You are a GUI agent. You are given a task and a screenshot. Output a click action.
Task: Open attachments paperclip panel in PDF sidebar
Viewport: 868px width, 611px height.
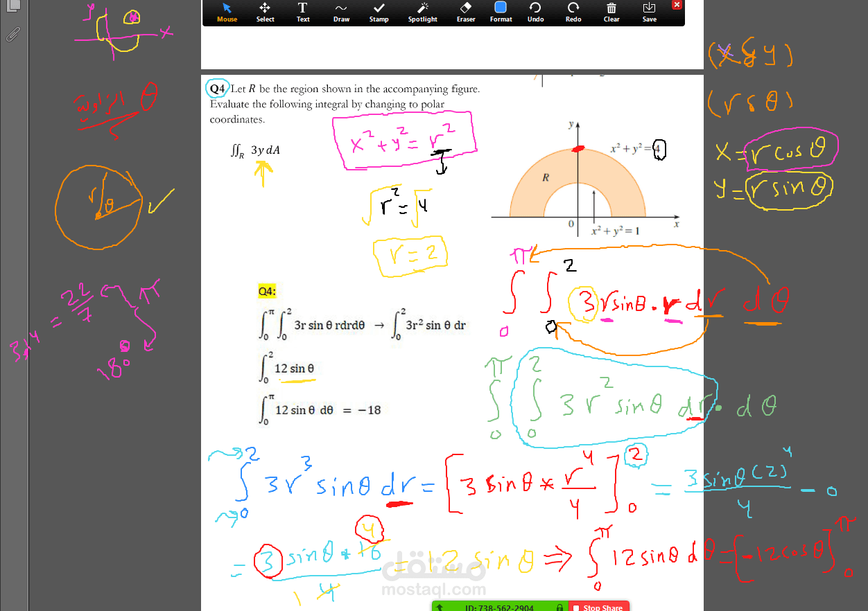click(x=12, y=34)
